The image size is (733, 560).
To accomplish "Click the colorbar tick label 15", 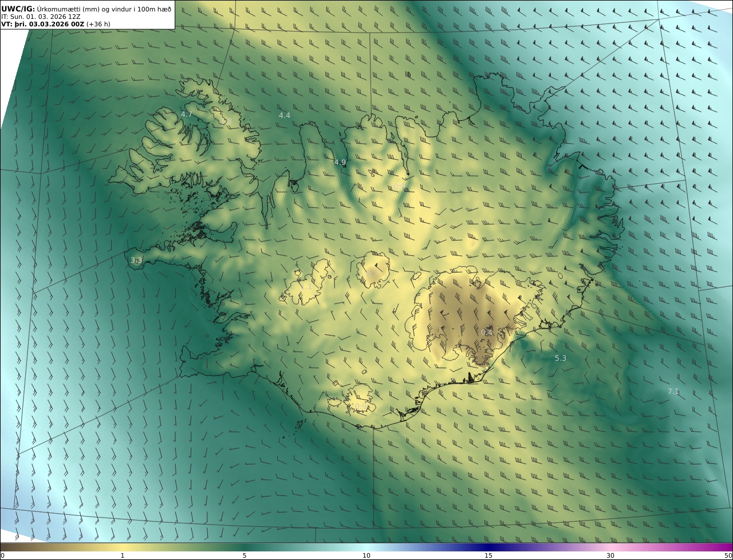I will (488, 555).
